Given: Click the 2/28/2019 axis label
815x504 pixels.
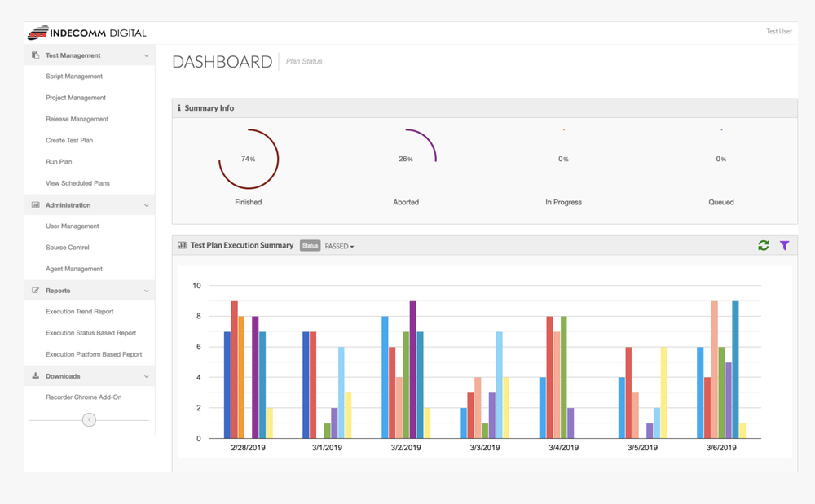Looking at the screenshot, I should tap(248, 448).
